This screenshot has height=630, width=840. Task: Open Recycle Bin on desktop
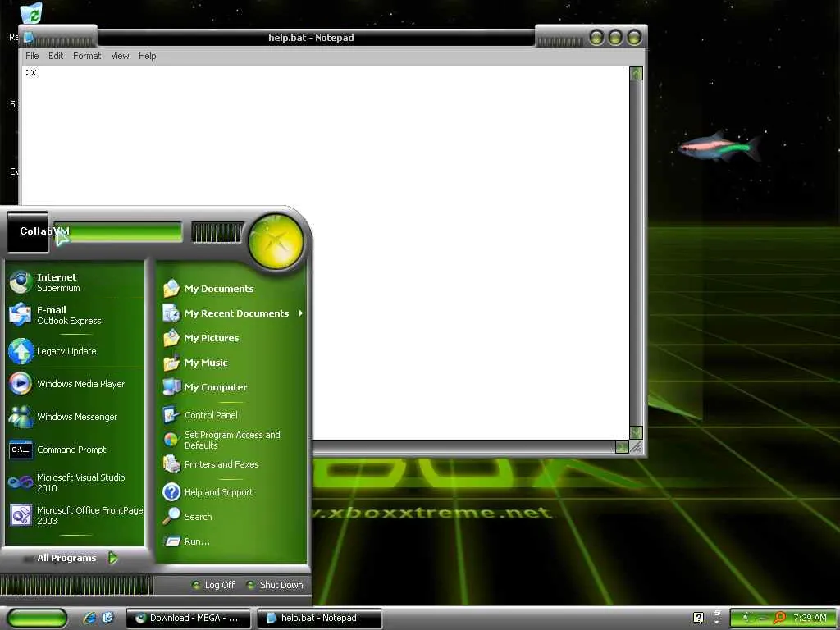tap(31, 14)
